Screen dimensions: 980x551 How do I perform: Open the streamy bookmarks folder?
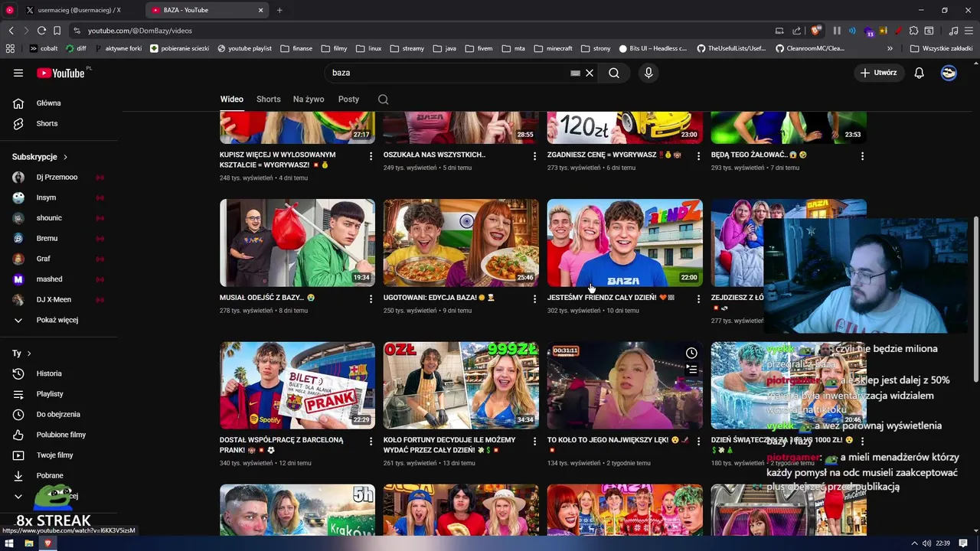point(407,48)
